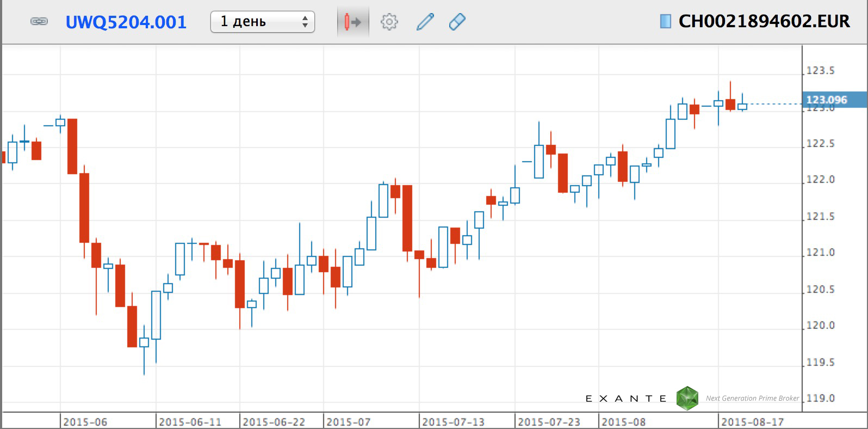Click the 121.0 price axis label

tap(820, 253)
